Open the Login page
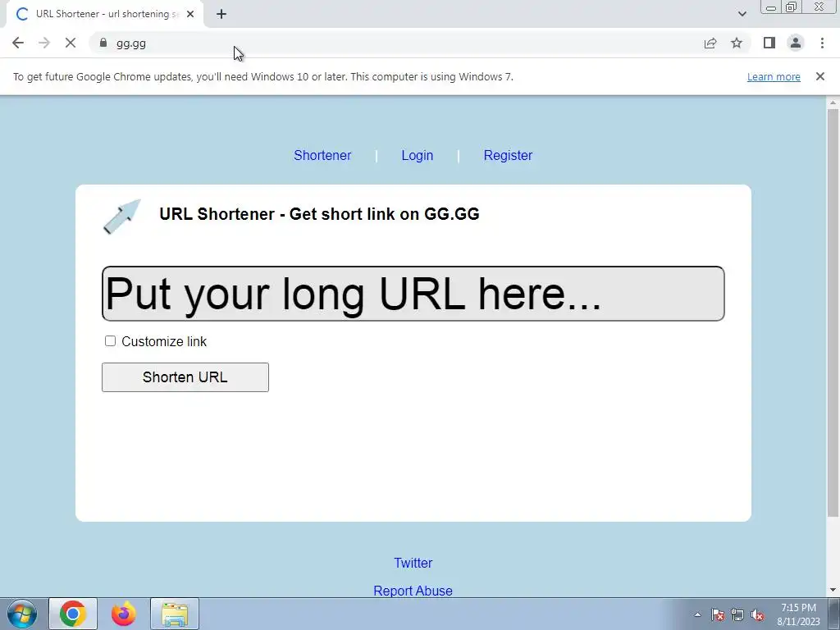Viewport: 840px width, 630px height. (418, 155)
